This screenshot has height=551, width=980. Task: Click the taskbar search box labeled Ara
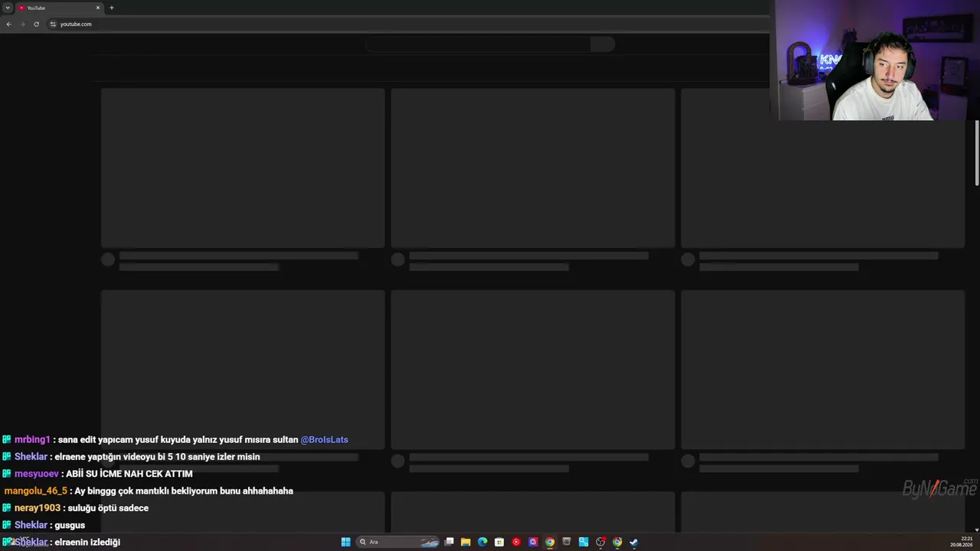coord(398,542)
